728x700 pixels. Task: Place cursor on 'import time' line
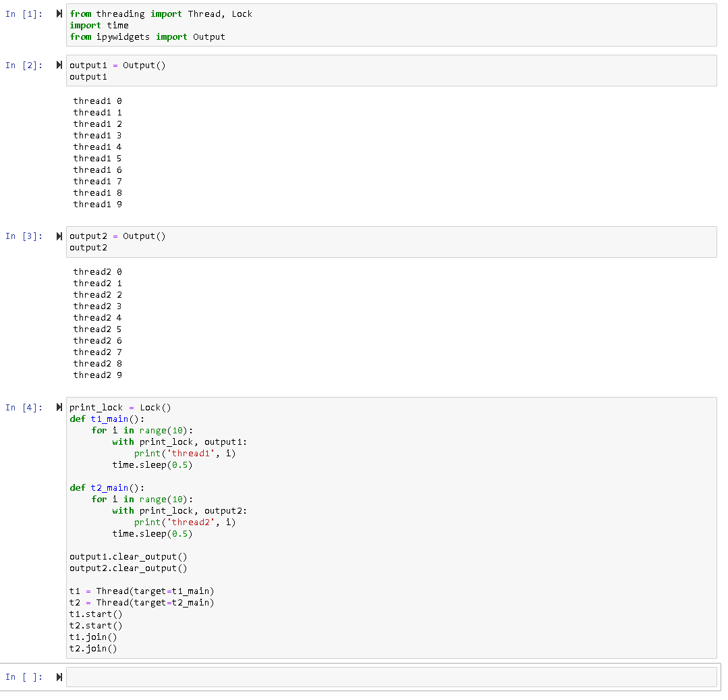click(x=99, y=26)
